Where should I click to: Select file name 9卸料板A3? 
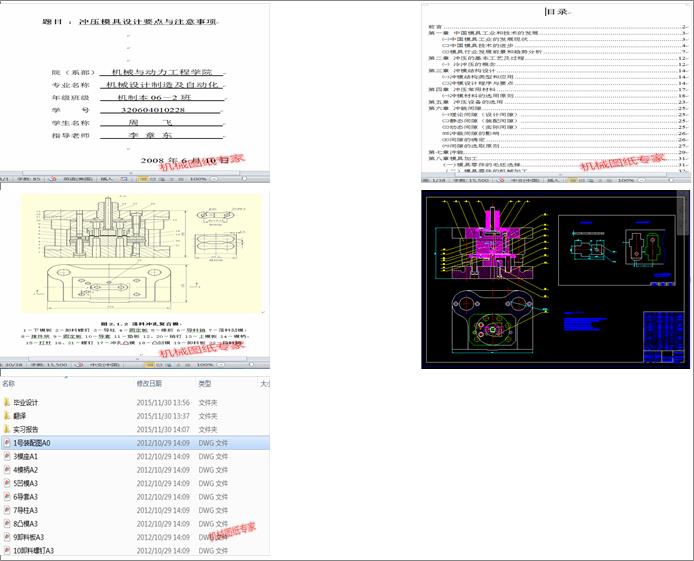tap(28, 537)
